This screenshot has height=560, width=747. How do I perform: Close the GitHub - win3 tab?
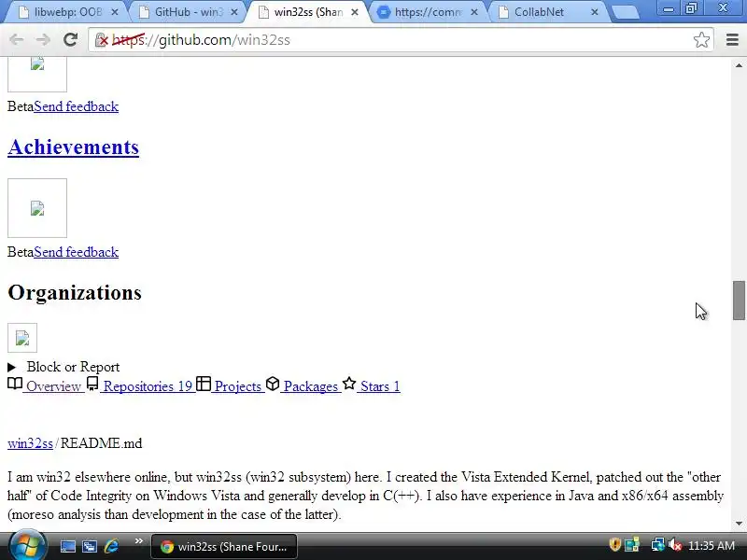[234, 12]
